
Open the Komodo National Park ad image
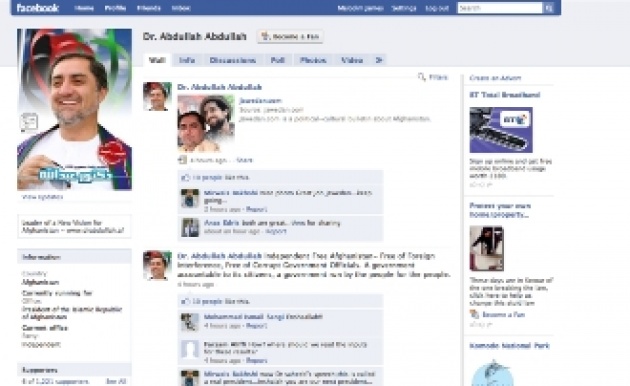[492, 373]
